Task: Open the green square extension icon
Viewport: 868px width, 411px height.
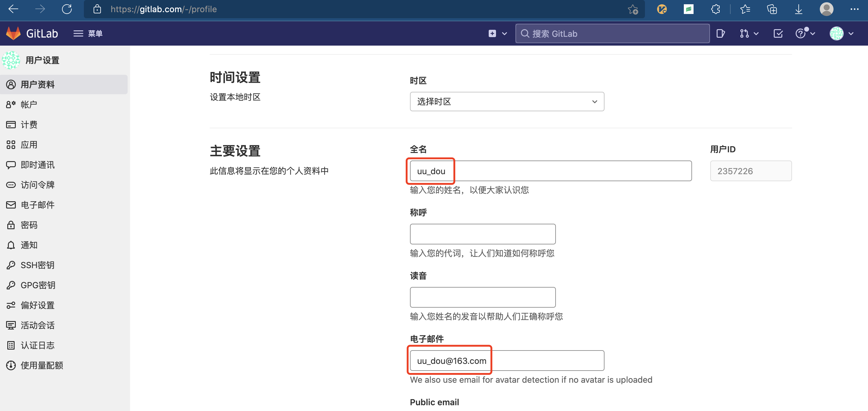Action: [x=688, y=9]
